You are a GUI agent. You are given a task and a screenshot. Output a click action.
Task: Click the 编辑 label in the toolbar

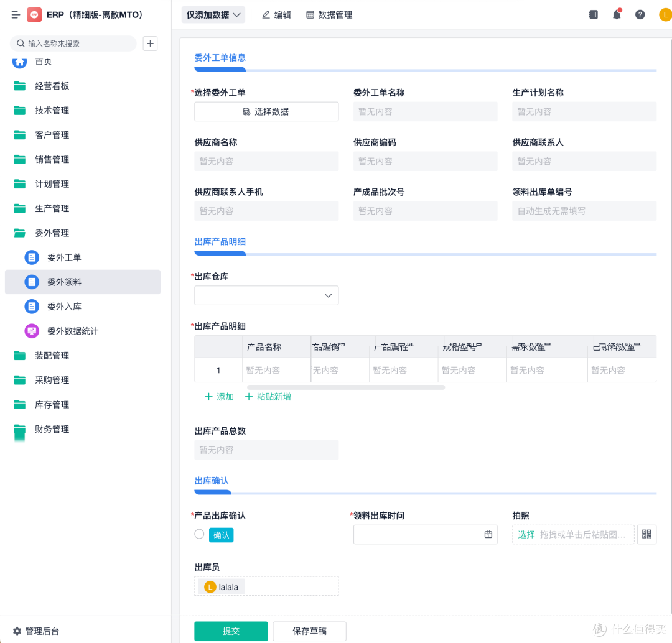[283, 15]
